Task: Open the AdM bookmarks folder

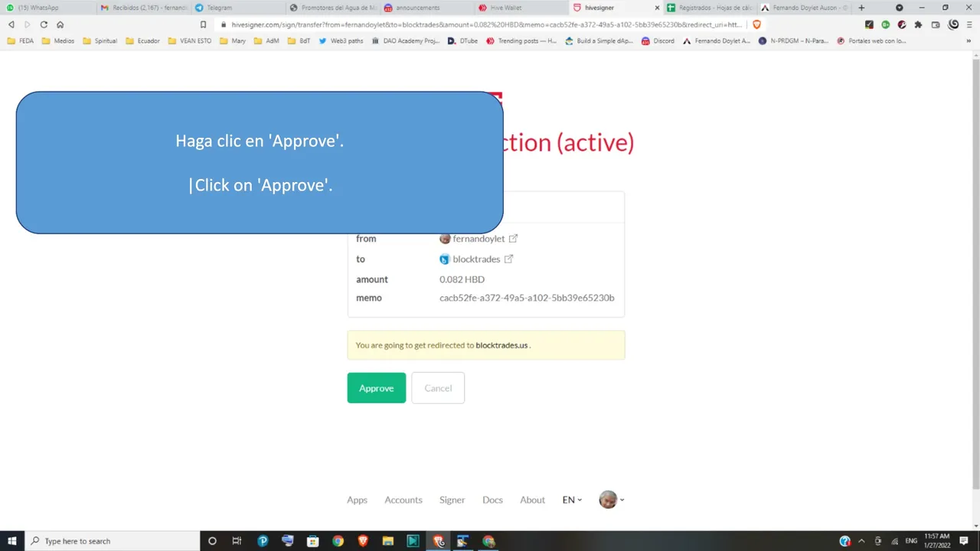Action: click(x=267, y=41)
